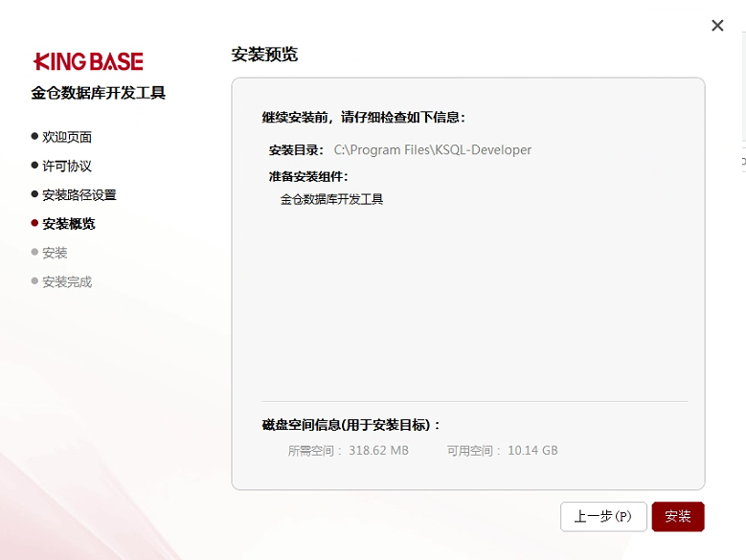Select the 欢迎页面 step in sidebar
The image size is (746, 560).
pyautogui.click(x=67, y=137)
